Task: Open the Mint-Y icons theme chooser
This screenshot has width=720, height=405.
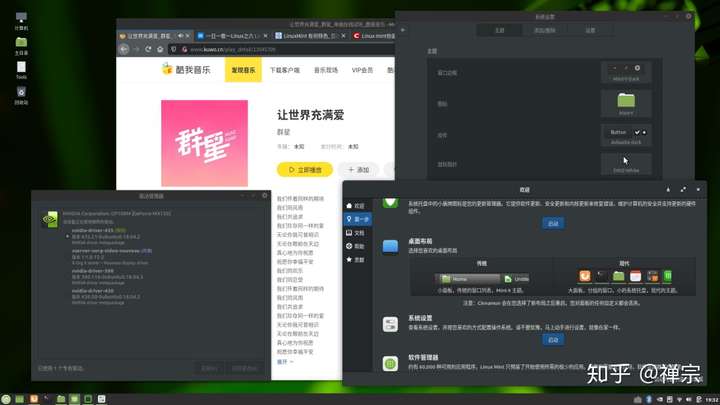Action: pos(626,103)
